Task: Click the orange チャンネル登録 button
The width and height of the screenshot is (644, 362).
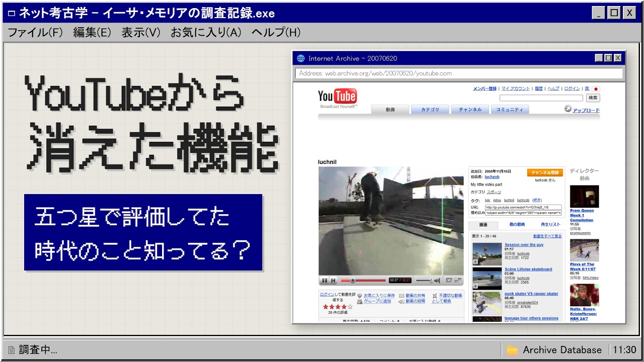Action: coord(545,172)
